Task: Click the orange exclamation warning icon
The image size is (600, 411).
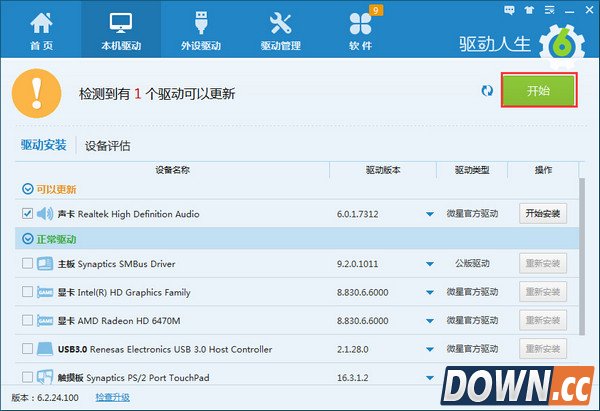Action: 37,93
